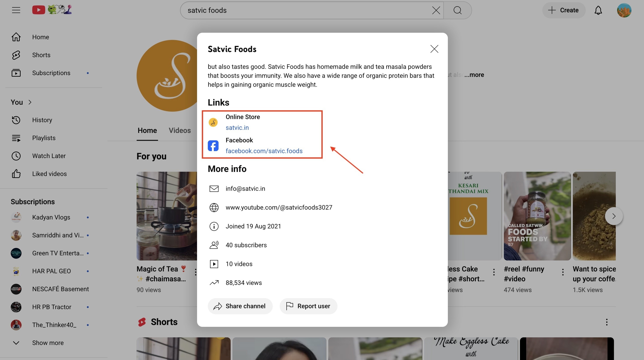Open options menu for #reel #funny video
Image resolution: width=644 pixels, height=360 pixels.
coord(563,272)
